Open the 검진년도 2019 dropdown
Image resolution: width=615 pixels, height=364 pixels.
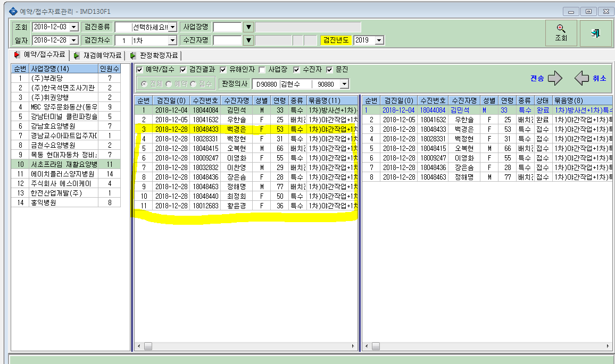point(379,40)
